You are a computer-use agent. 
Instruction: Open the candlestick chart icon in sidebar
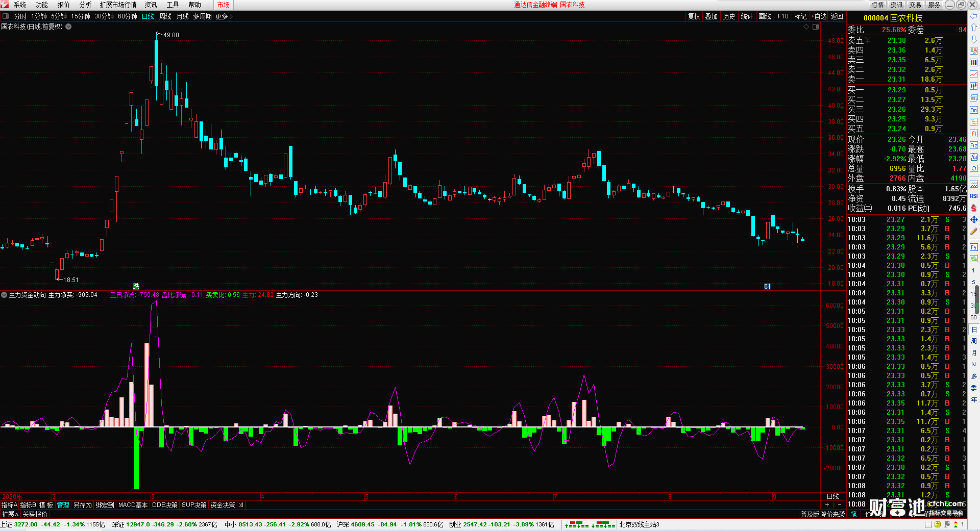pos(974,86)
